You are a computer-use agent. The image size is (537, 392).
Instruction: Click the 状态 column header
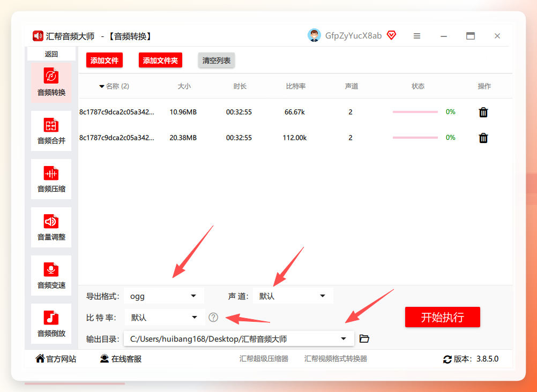418,86
